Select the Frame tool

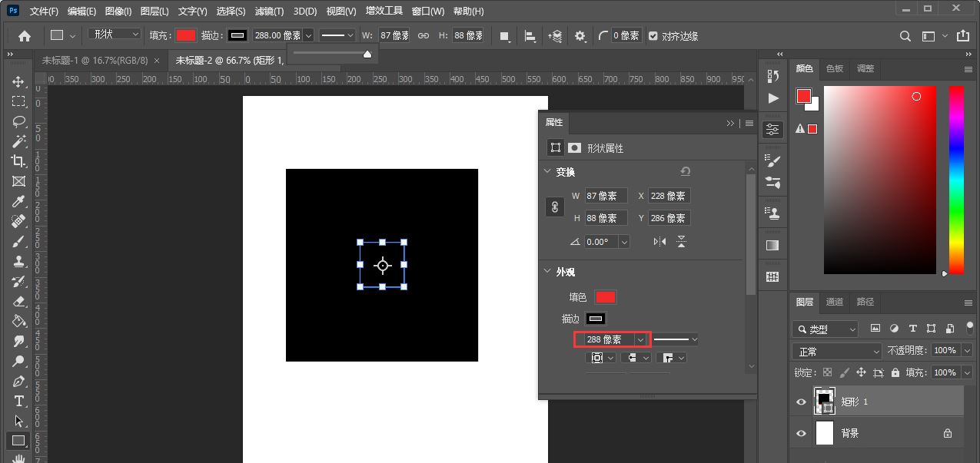tap(18, 181)
